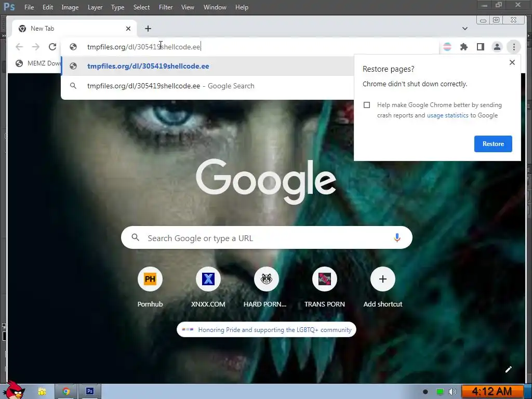
Task: Open the Filter menu
Action: 166,7
